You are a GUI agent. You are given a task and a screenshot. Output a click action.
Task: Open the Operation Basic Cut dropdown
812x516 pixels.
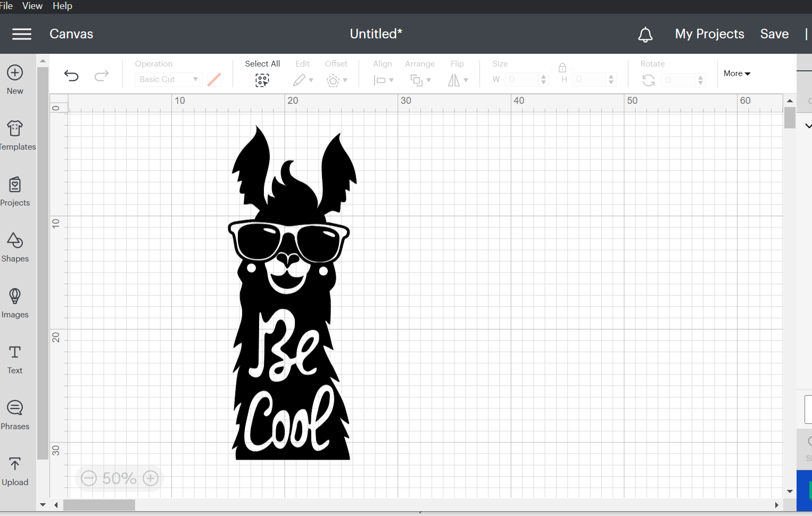point(169,79)
